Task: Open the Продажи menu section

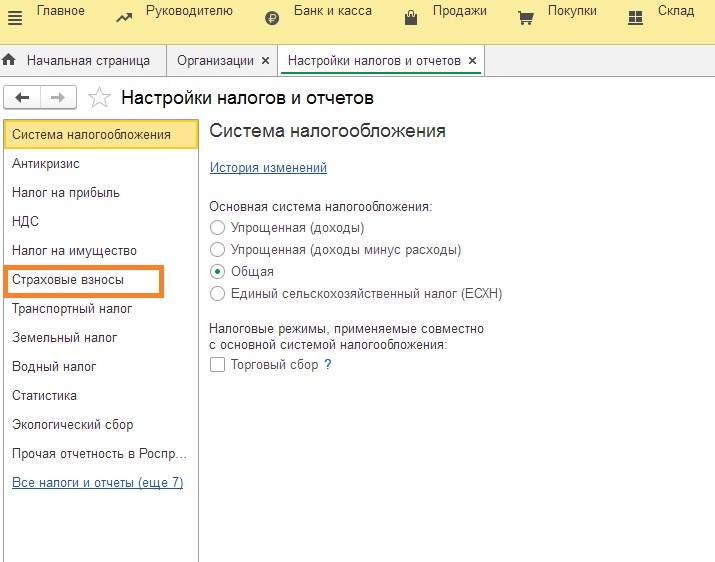Action: tap(460, 10)
